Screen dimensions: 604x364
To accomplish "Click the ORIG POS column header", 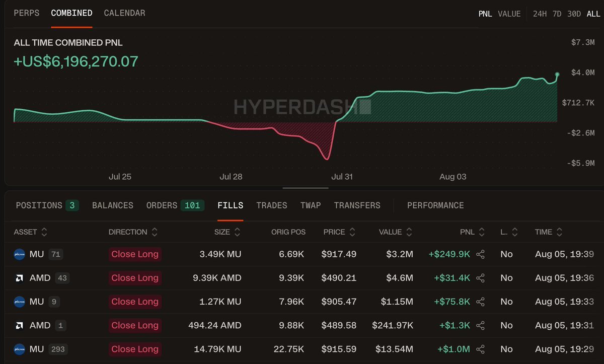I will [x=287, y=232].
